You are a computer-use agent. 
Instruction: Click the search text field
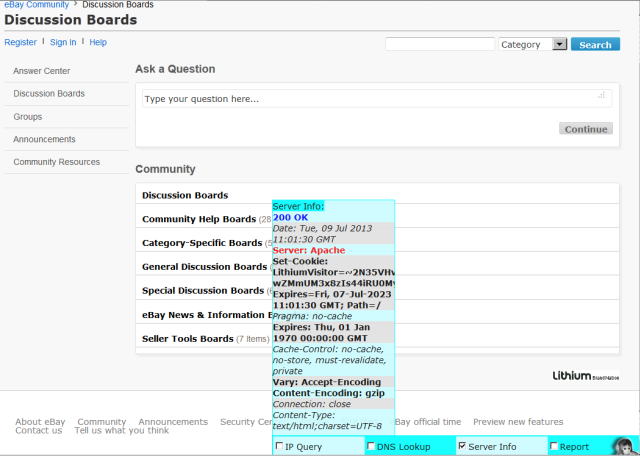click(439, 44)
